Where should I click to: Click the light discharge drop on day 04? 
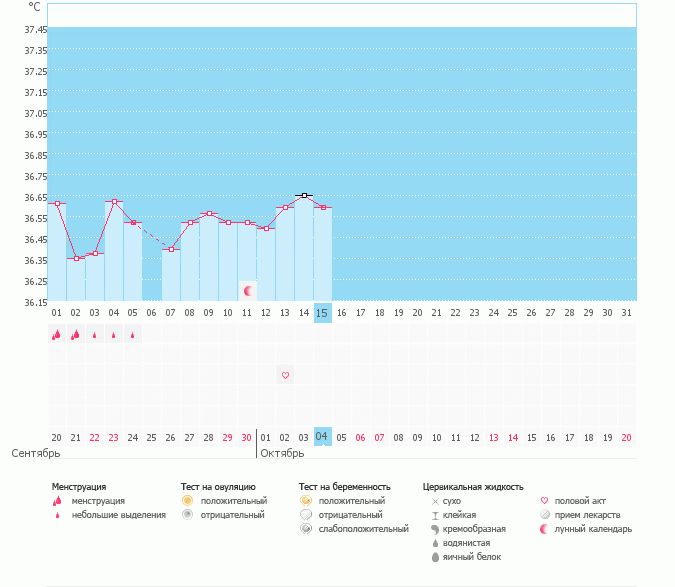pyautogui.click(x=114, y=335)
